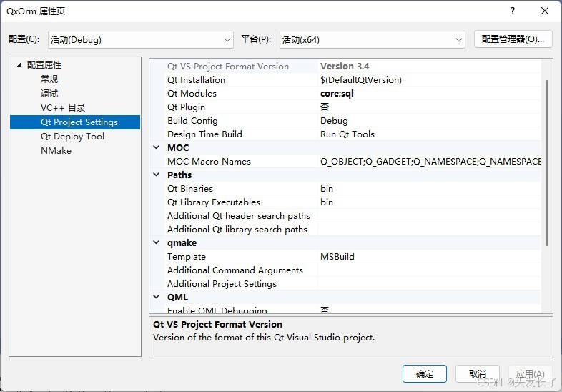Click the 取消 button
Viewport: 562px width, 392px height.
(478, 374)
